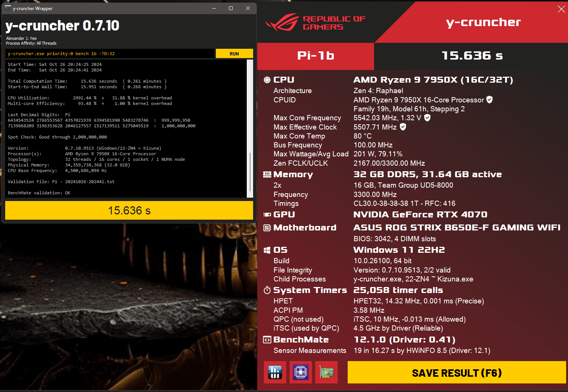Close the y-cruncher Wrapper window
Screen dimensions: 568x392
(x=248, y=8)
